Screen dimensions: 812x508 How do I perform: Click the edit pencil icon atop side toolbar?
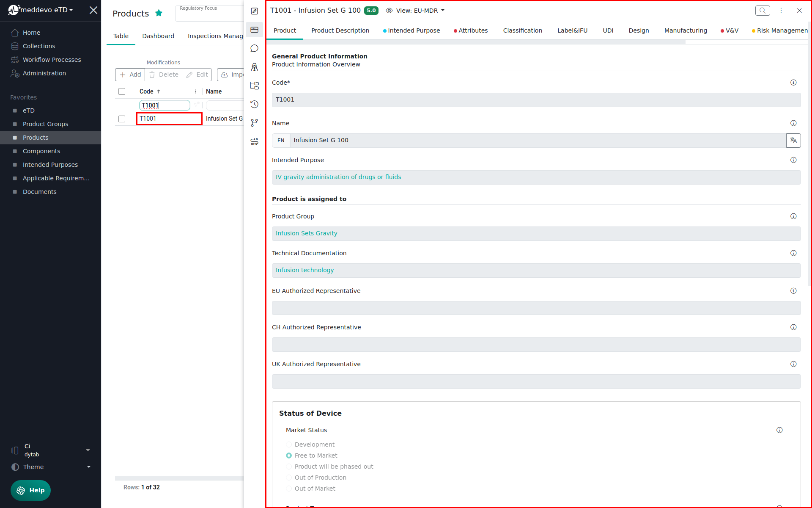point(254,11)
